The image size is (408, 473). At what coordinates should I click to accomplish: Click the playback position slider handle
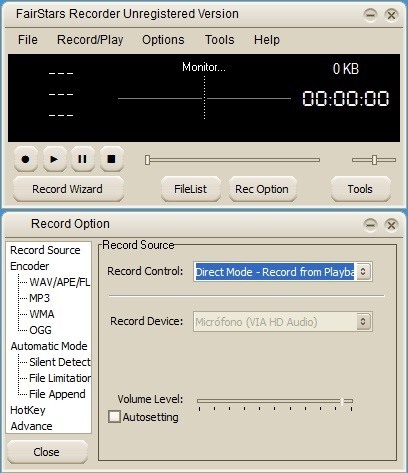(x=147, y=160)
